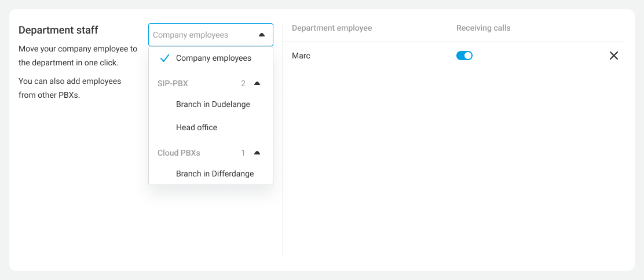Click the Department staff heading
This screenshot has height=280, width=644.
point(58,30)
